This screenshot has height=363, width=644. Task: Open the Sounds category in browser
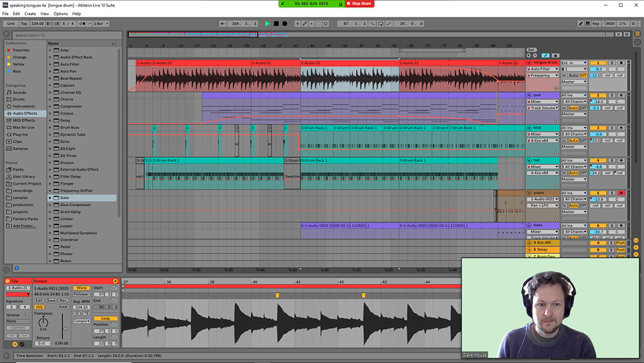(19, 92)
